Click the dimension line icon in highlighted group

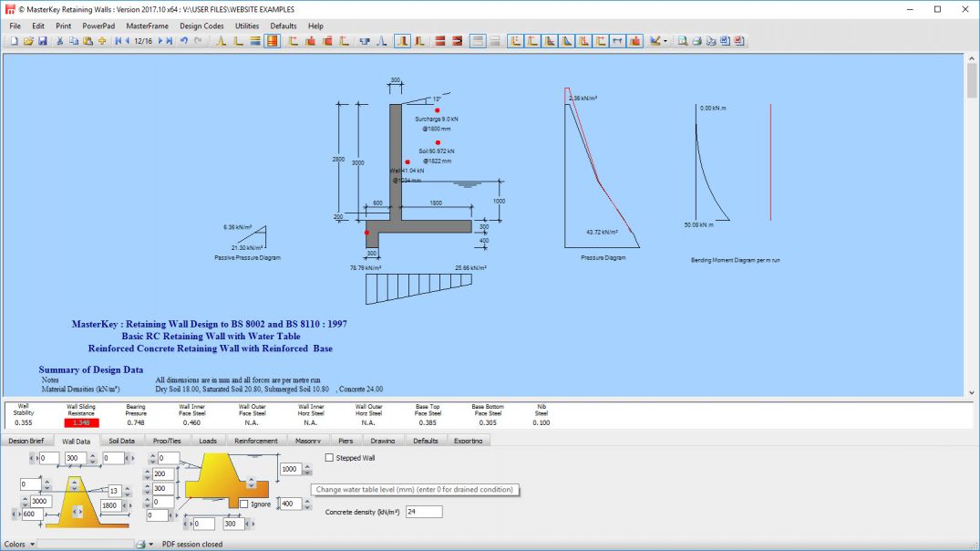click(617, 41)
